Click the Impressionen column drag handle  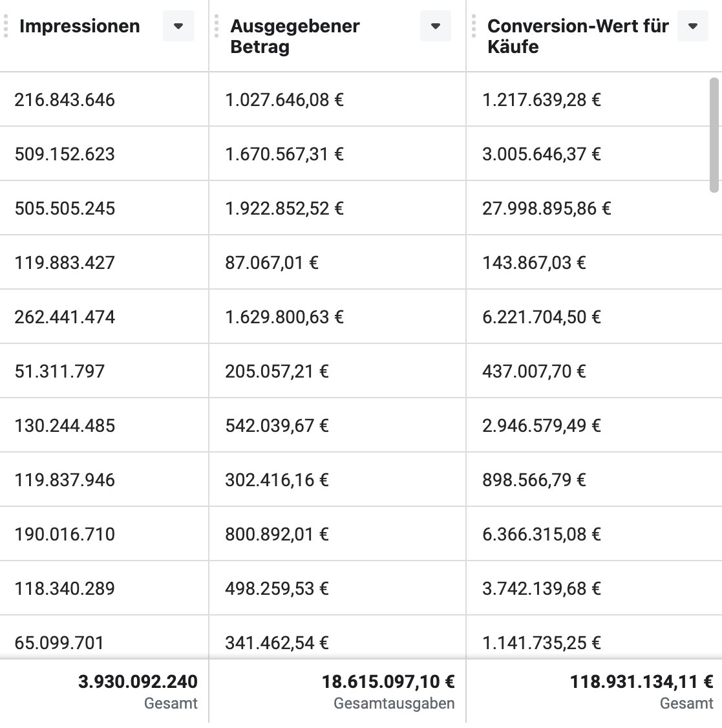click(x=6, y=27)
